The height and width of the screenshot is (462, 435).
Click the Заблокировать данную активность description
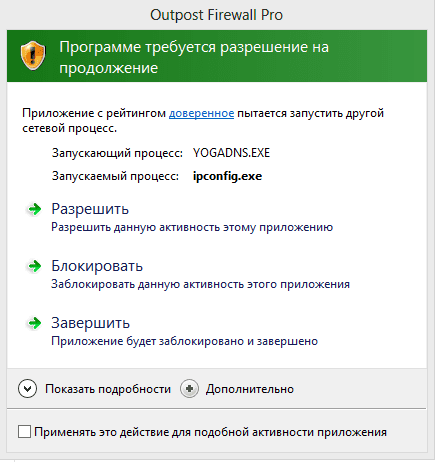(200, 284)
